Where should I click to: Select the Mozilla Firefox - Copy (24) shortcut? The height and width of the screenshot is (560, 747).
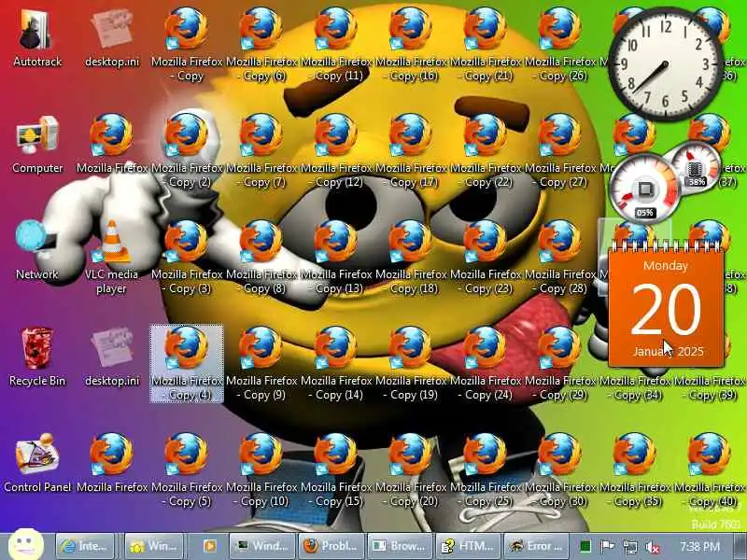pos(486,364)
